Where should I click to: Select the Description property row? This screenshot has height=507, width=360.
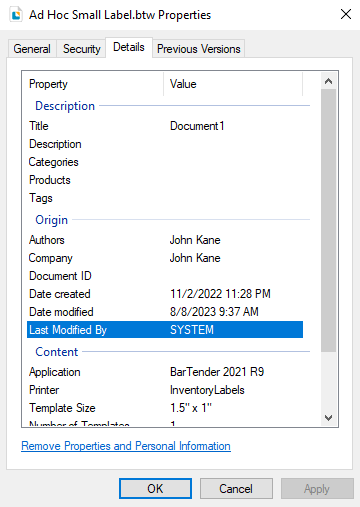[165, 144]
